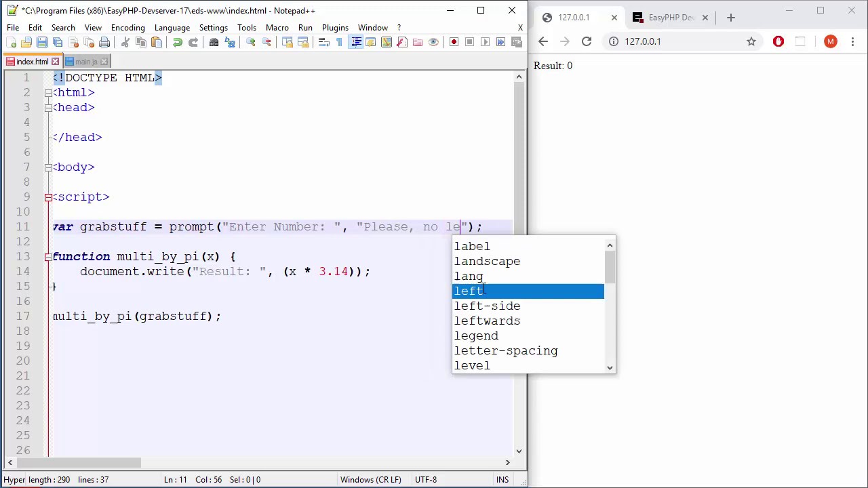The height and width of the screenshot is (488, 868).
Task: Switch to the main.js tab
Action: [86, 62]
